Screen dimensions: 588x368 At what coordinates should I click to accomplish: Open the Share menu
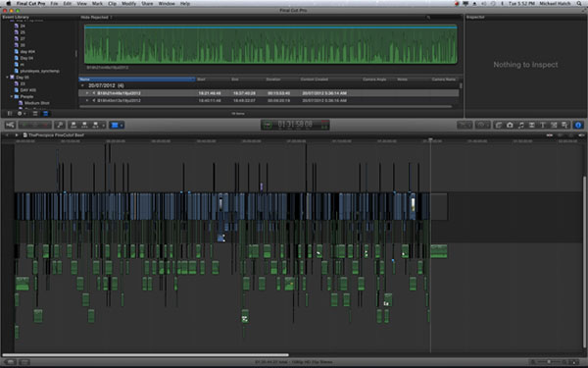(x=147, y=3)
